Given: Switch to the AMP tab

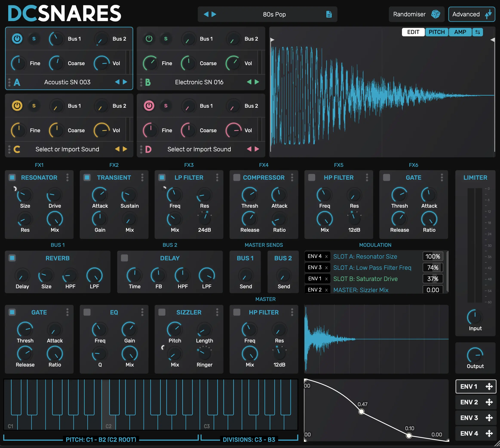Looking at the screenshot, I should (460, 32).
